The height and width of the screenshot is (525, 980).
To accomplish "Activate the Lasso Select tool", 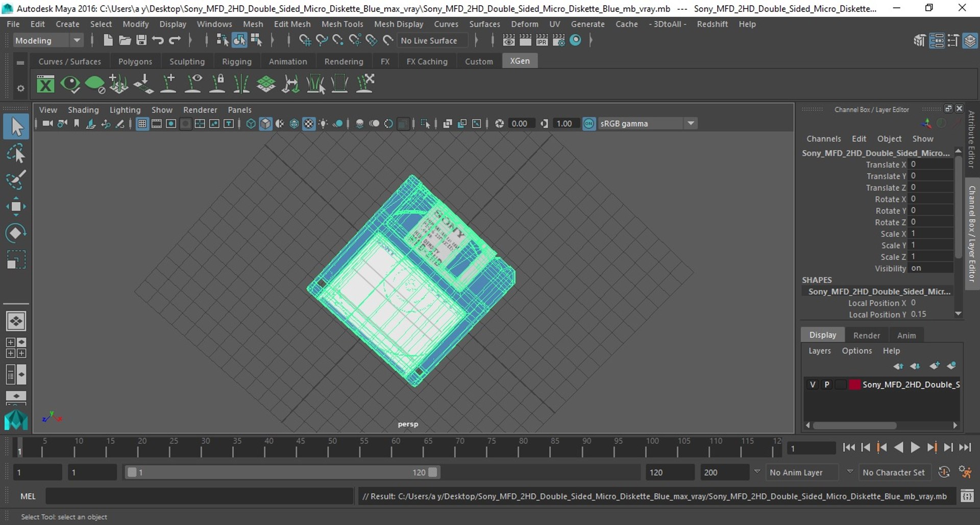I will (16, 153).
